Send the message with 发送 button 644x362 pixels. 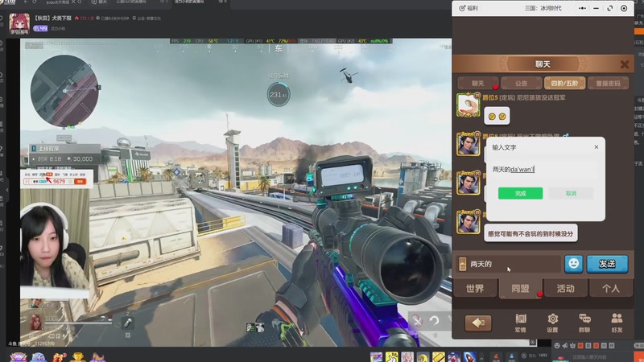point(607,264)
